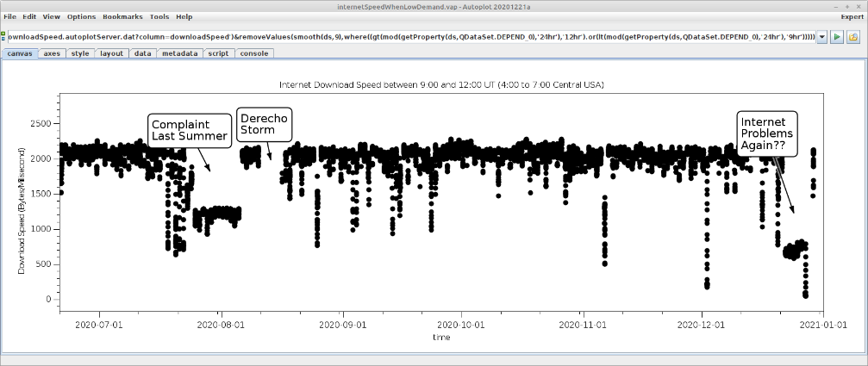This screenshot has width=868, height=366.
Task: Click the 2021-01-01 x-axis tick label
Action: click(822, 325)
